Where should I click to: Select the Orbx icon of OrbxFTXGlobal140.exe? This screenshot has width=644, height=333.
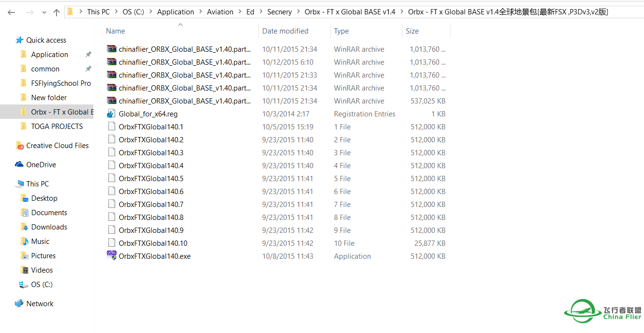[112, 255]
